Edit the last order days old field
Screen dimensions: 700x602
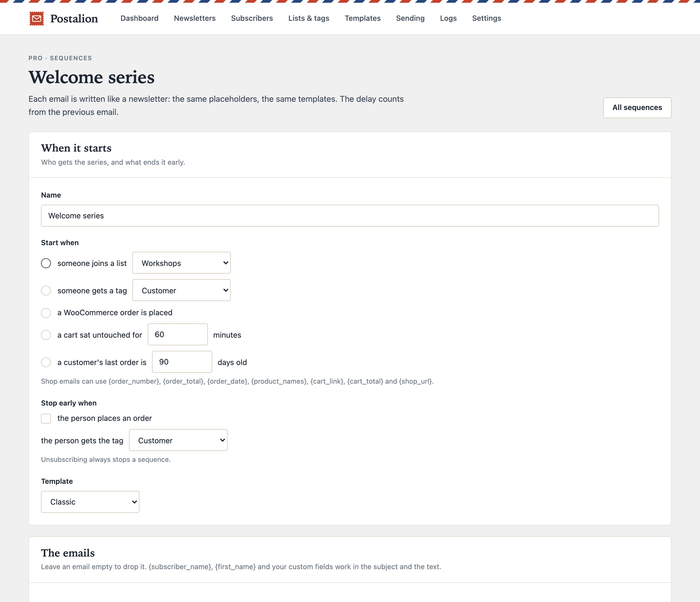tap(182, 362)
